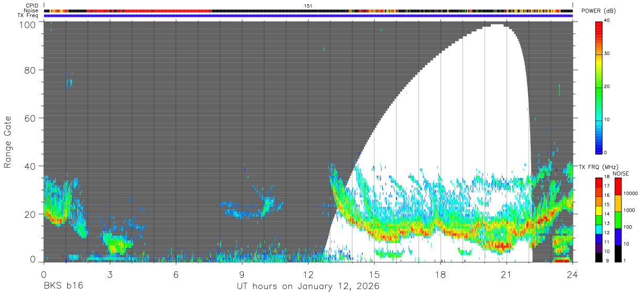Click the CPID label
644x297 pixels.
[x=32, y=6]
